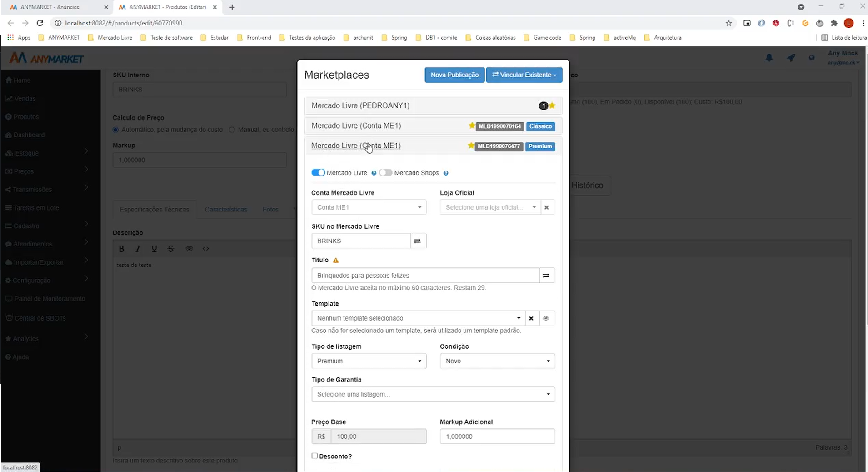Open the Mercado Shops help tooltip icon
The width and height of the screenshot is (868, 472).
(x=446, y=173)
